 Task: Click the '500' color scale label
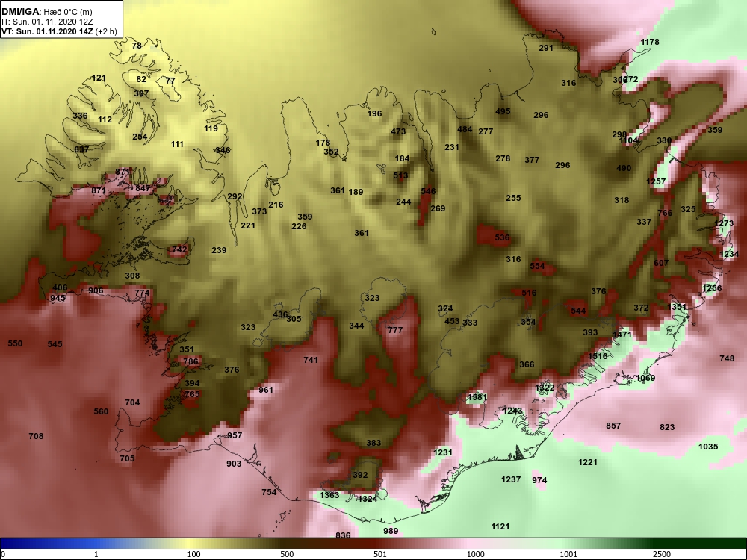pyautogui.click(x=287, y=554)
